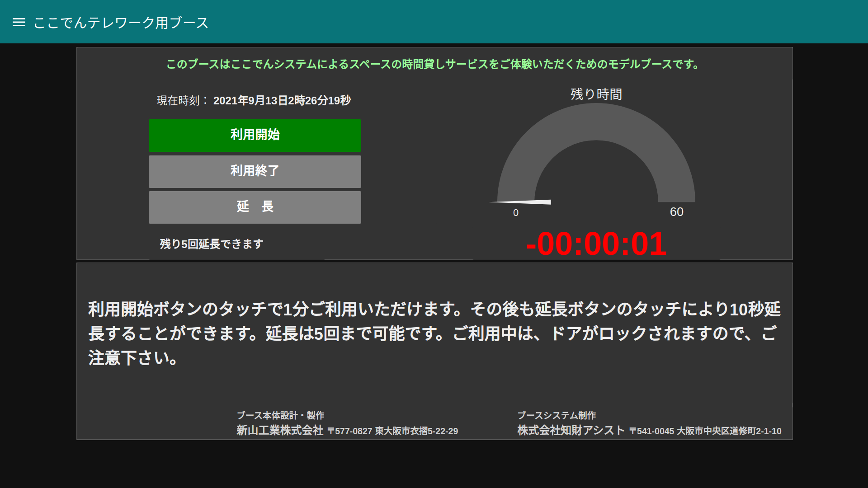Click 株式会社知財アシスト company name
Image resolution: width=868 pixels, height=488 pixels.
571,430
